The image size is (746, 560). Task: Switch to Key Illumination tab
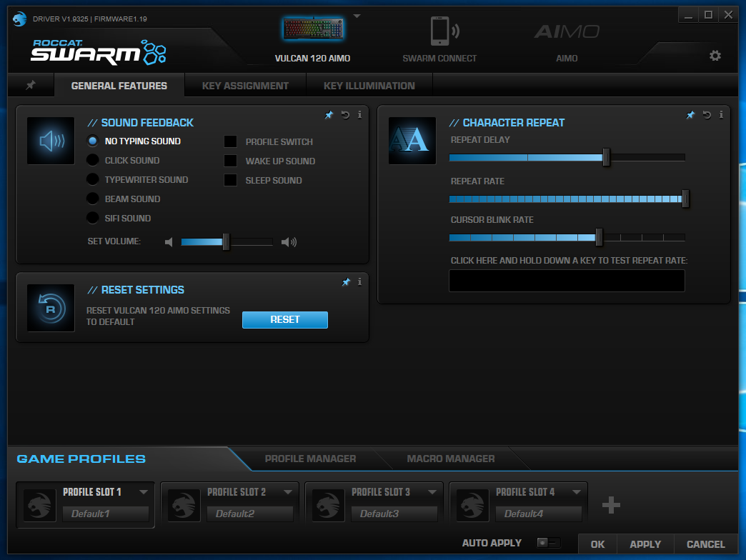369,86
